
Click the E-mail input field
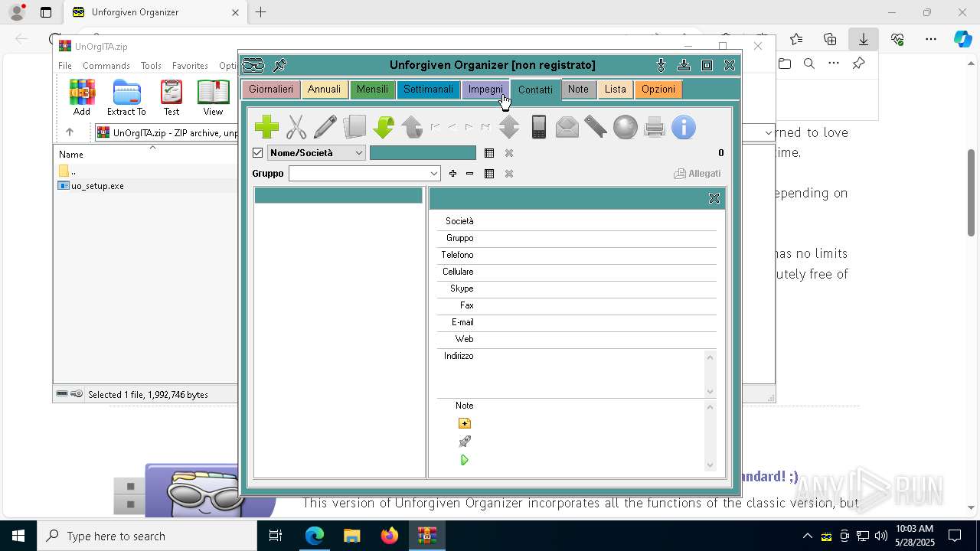coord(596,322)
